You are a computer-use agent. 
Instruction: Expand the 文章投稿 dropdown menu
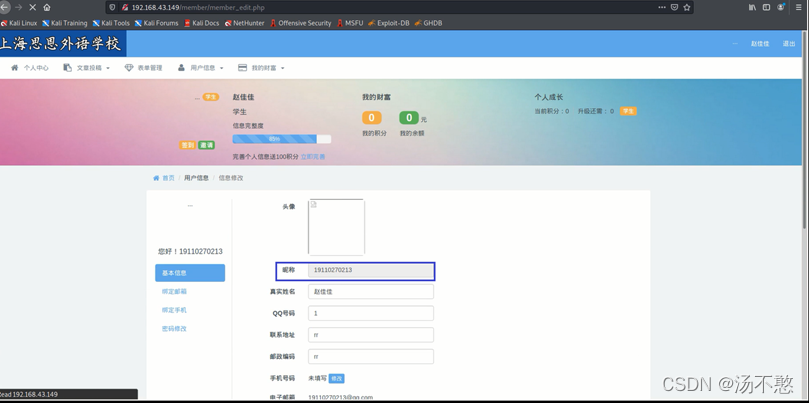(86, 68)
